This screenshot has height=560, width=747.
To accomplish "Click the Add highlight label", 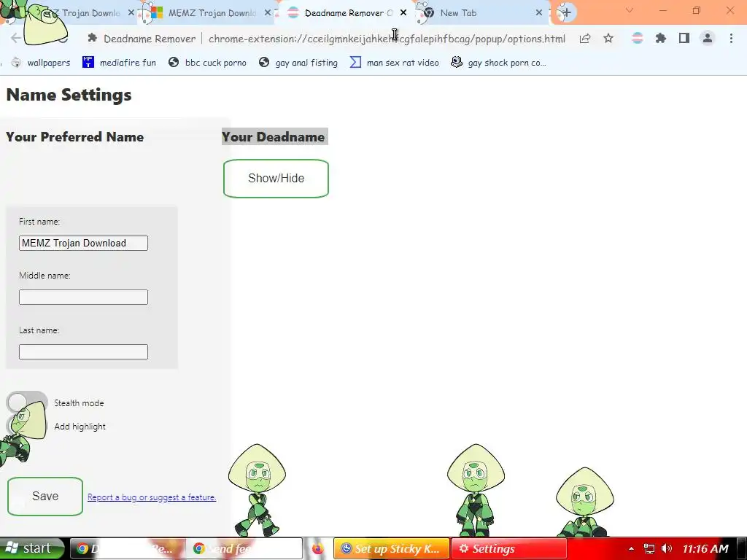I will (80, 427).
